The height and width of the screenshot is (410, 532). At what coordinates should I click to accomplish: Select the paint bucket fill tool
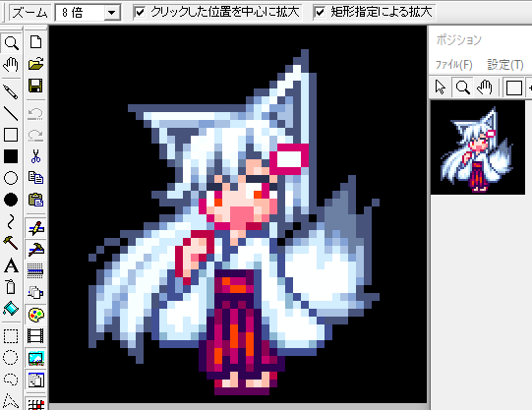(11, 309)
